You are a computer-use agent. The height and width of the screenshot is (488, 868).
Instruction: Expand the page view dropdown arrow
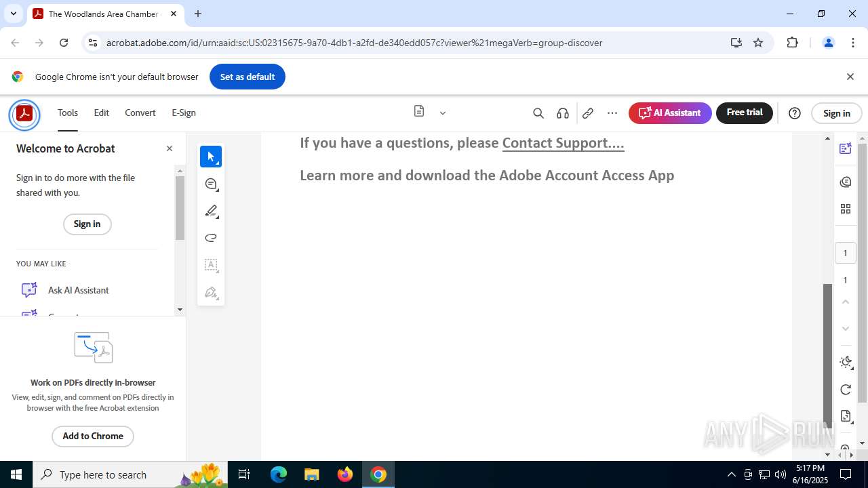(443, 113)
